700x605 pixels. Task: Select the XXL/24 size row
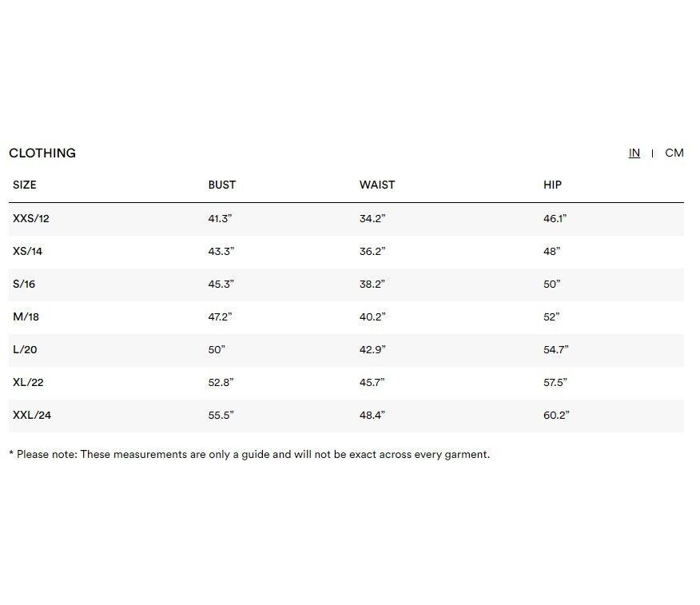point(32,415)
